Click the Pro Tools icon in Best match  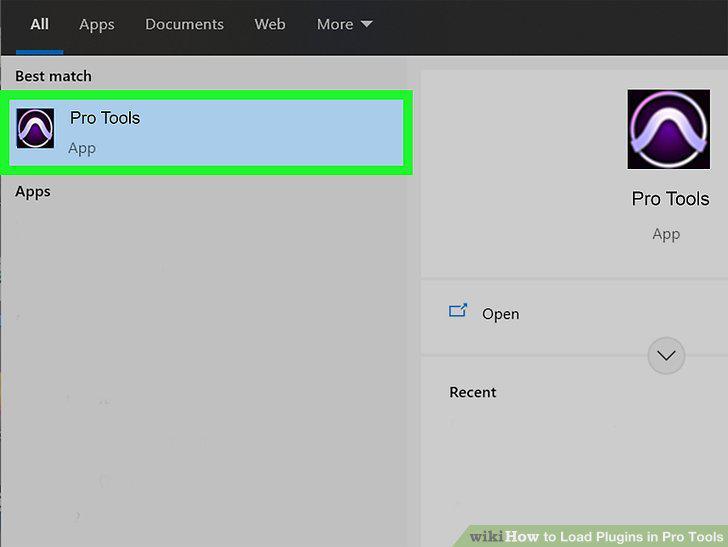[x=35, y=129]
